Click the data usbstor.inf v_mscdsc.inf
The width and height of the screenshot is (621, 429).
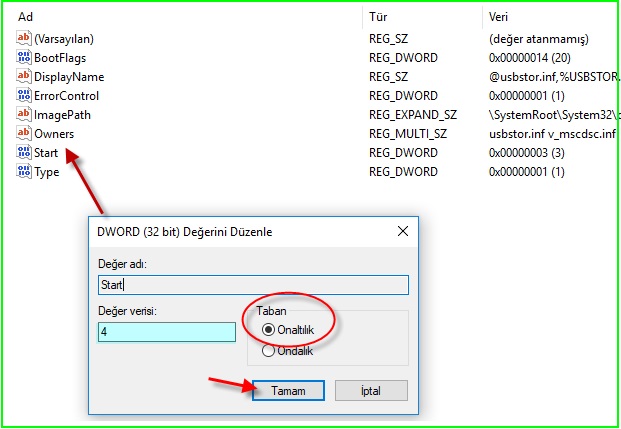pyautogui.click(x=552, y=134)
